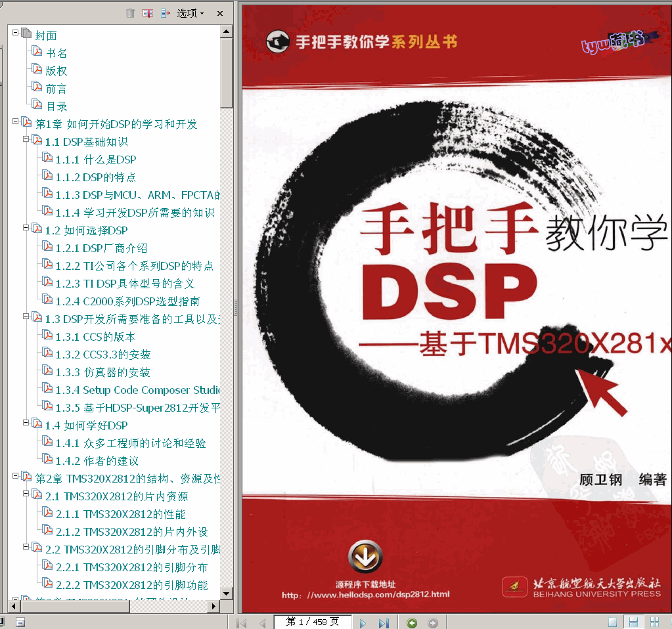Click the delete bookmark trash icon

click(x=130, y=13)
